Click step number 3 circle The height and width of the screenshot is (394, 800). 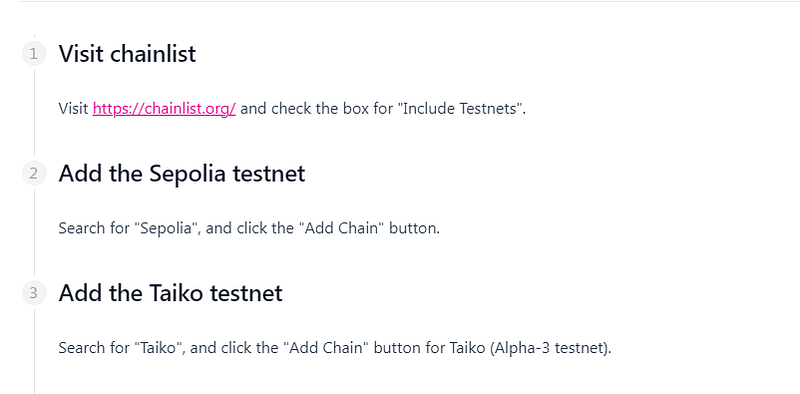pos(34,293)
